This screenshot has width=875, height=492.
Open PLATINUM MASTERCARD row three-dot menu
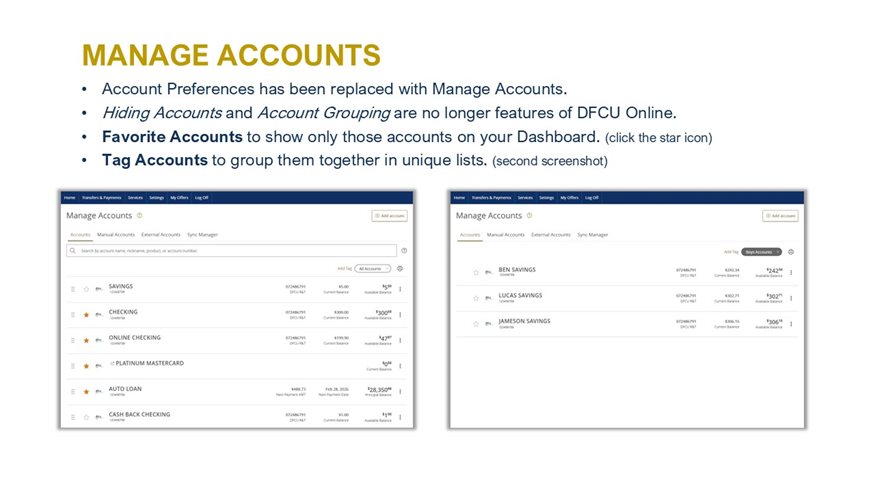(x=401, y=366)
